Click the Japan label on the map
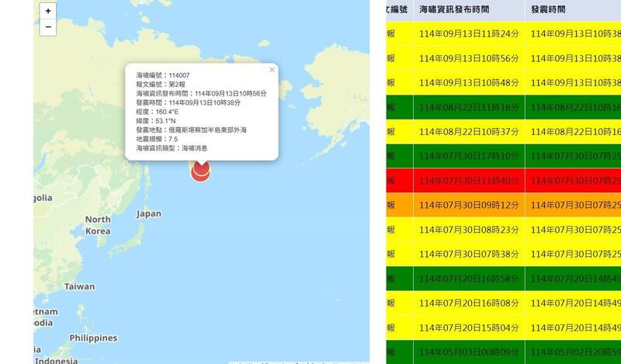This screenshot has height=364, width=621. pos(149,214)
